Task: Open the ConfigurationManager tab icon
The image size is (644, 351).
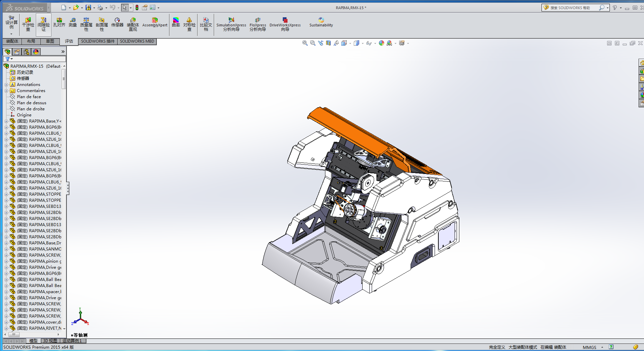Action: click(x=26, y=52)
